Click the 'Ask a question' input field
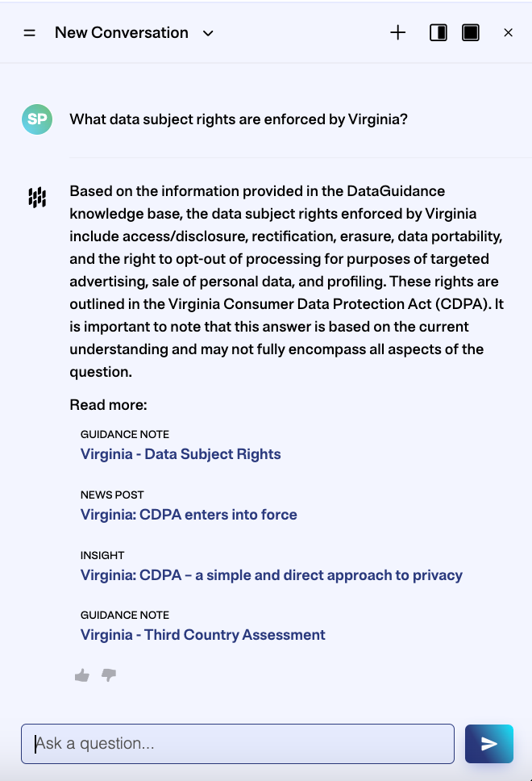Viewport: 532px width, 781px height. coord(237,743)
